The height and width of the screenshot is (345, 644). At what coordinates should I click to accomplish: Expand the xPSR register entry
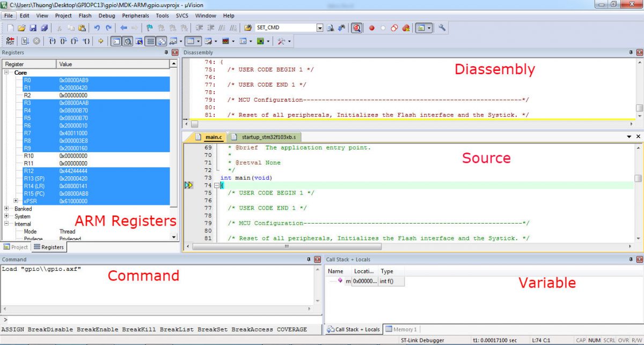click(x=16, y=200)
